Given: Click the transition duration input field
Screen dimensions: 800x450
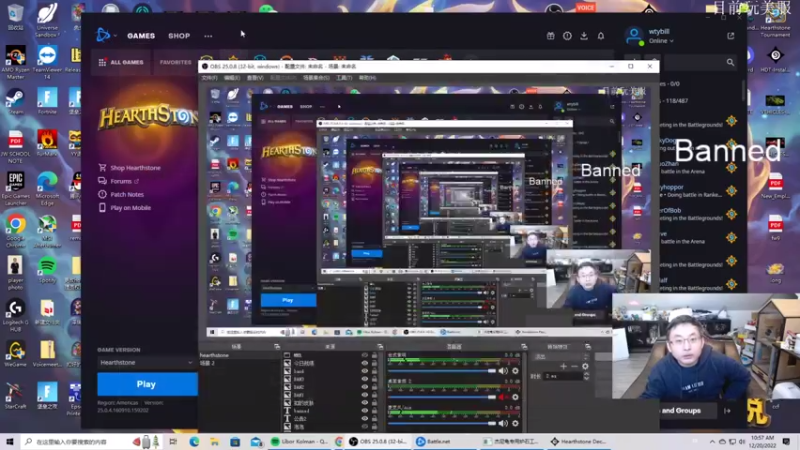Looking at the screenshot, I should [x=563, y=376].
